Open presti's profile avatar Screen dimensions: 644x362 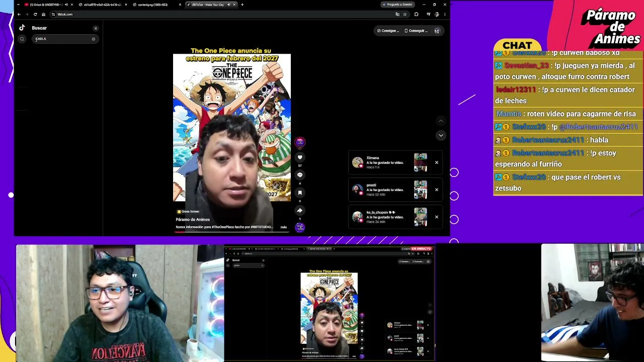[358, 190]
